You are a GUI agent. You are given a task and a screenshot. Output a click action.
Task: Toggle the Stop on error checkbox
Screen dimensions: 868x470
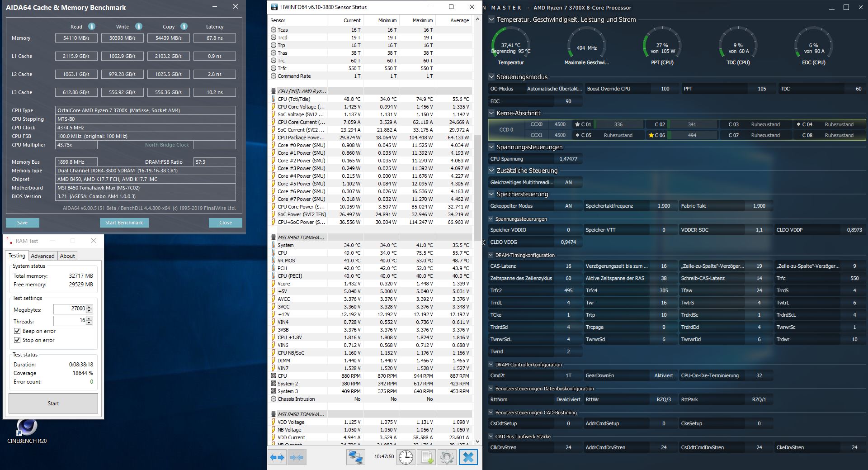click(x=17, y=340)
